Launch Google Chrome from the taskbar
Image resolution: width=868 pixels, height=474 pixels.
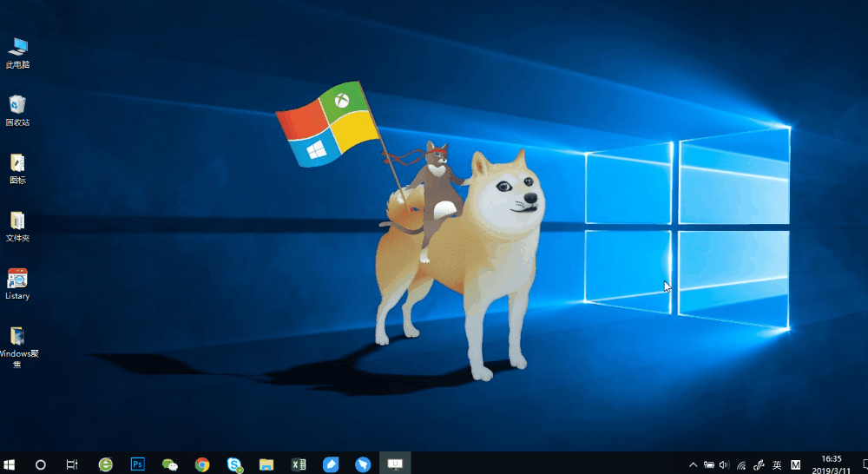(x=202, y=464)
